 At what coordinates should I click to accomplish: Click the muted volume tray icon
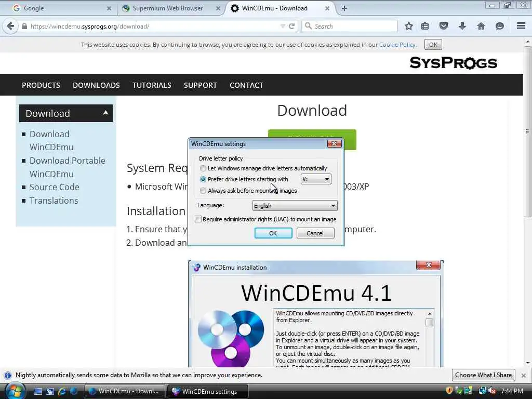[492, 391]
